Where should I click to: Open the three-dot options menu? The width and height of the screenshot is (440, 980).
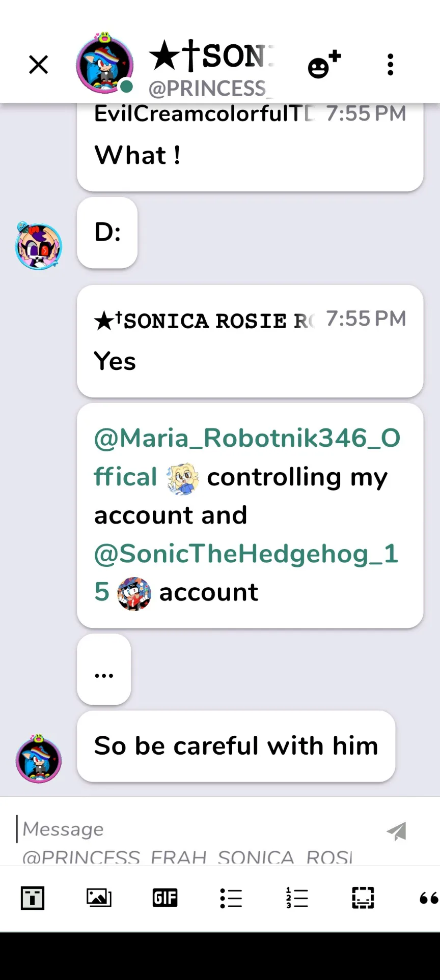pyautogui.click(x=390, y=65)
